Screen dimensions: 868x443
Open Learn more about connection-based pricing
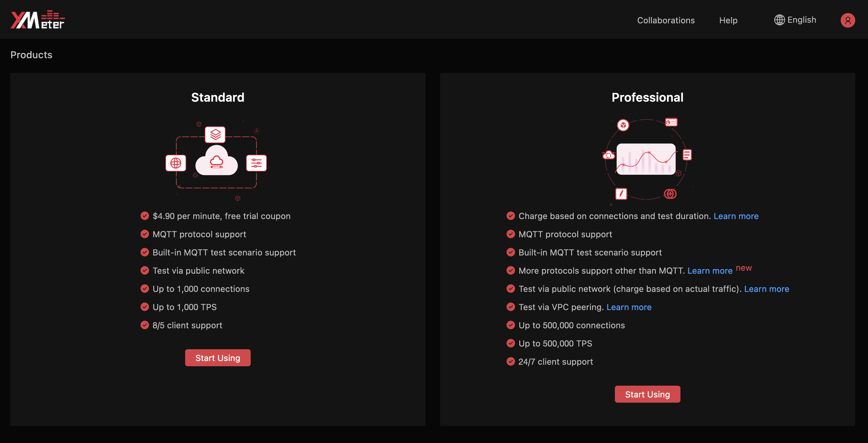pyautogui.click(x=736, y=216)
